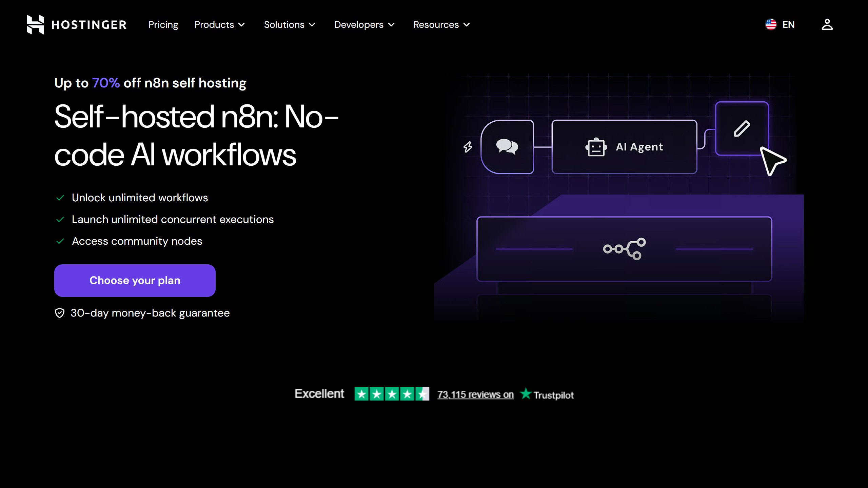Click the pencil edit node icon

tap(742, 128)
